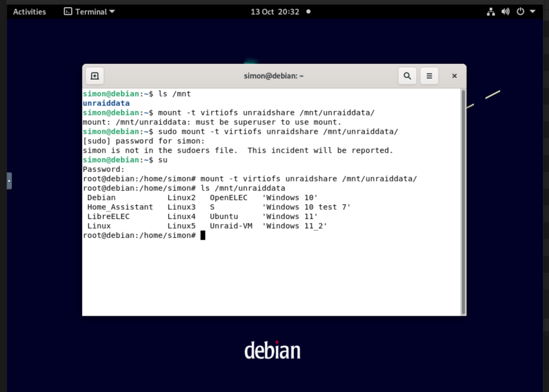
Task: Click 'Home_Assistant' in the directory listing
Action: [120, 207]
